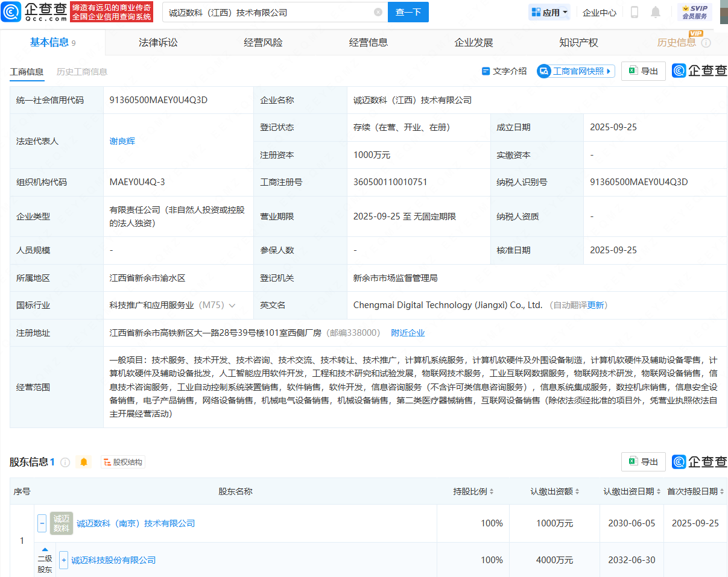This screenshot has width=728, height=577.
Task: Expand the 国标行业 M75 industry chevron
Action: point(232,306)
